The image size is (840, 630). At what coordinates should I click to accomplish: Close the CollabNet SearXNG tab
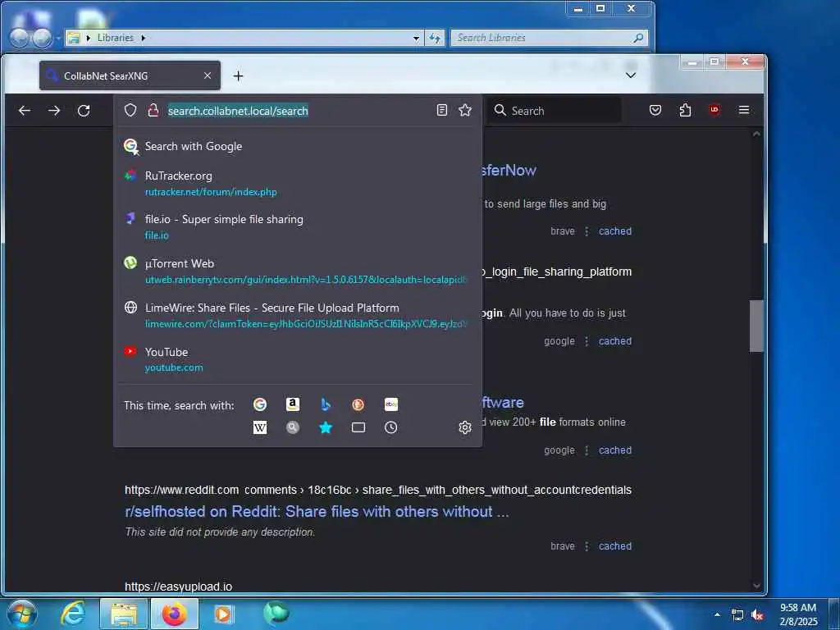point(208,75)
